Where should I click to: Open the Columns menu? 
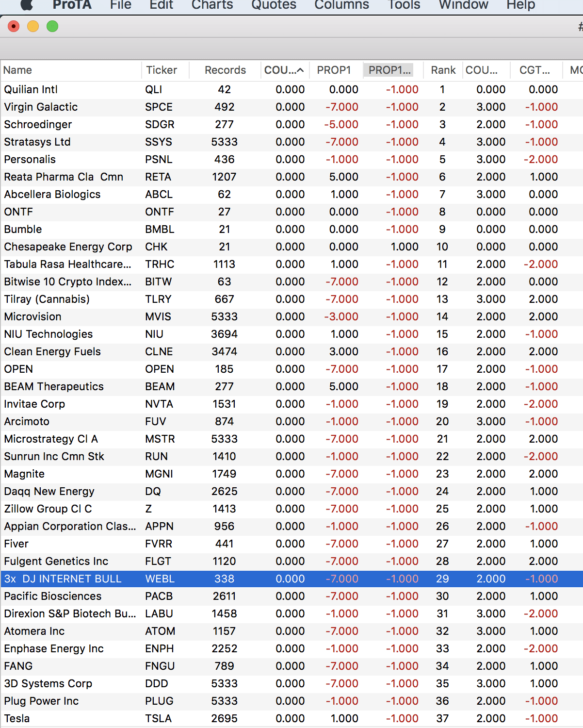[x=342, y=5]
